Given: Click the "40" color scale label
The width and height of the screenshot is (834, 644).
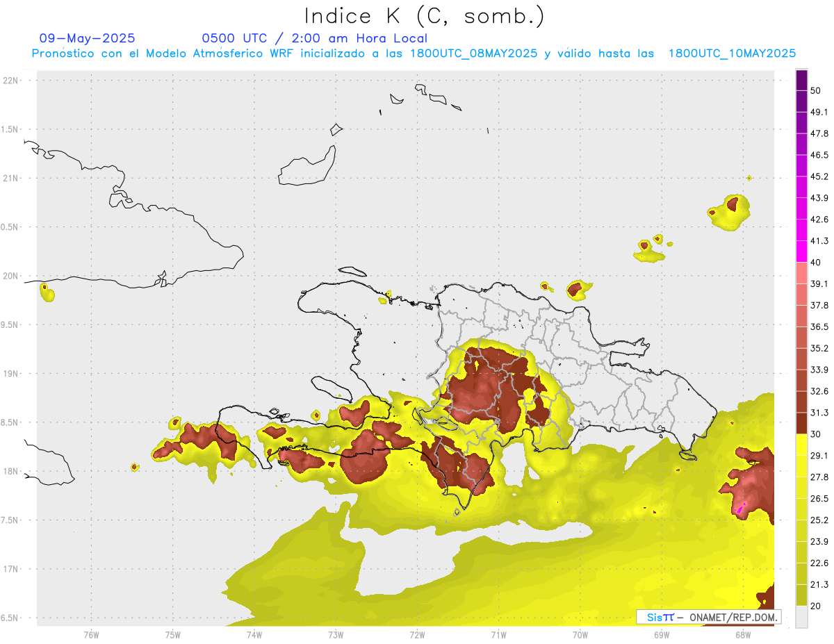Looking at the screenshot, I should [816, 263].
